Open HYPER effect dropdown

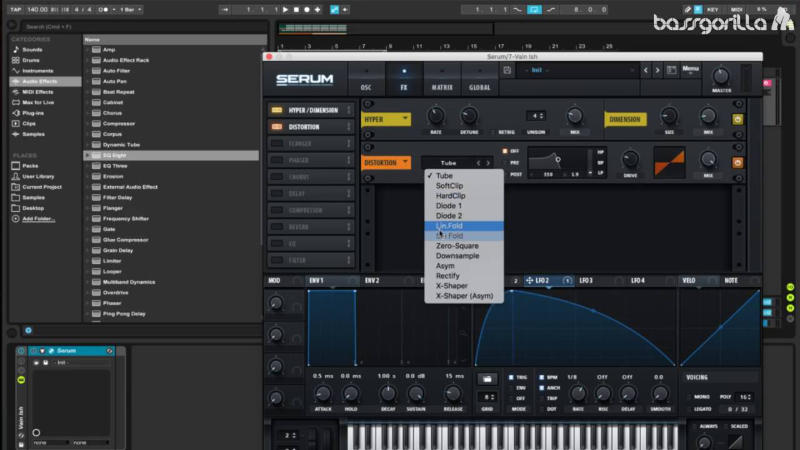pos(386,119)
